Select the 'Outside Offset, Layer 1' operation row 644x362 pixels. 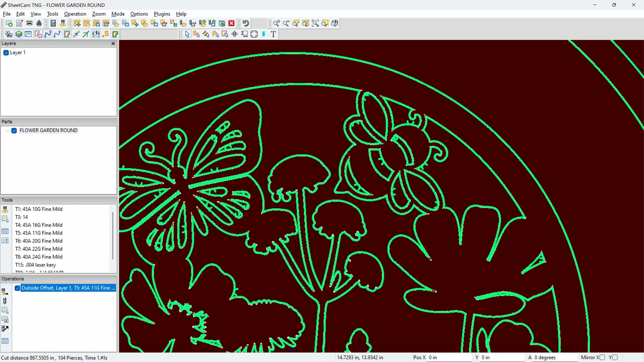[68, 288]
